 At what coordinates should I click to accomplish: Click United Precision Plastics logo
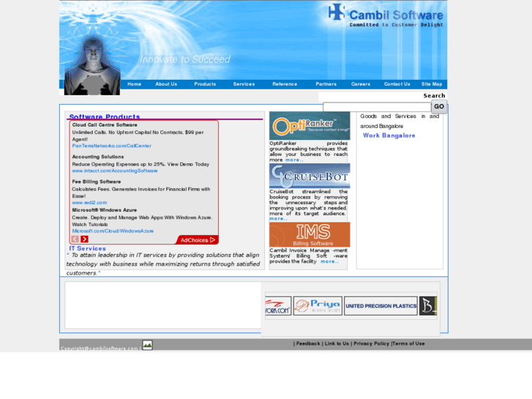coord(381,306)
